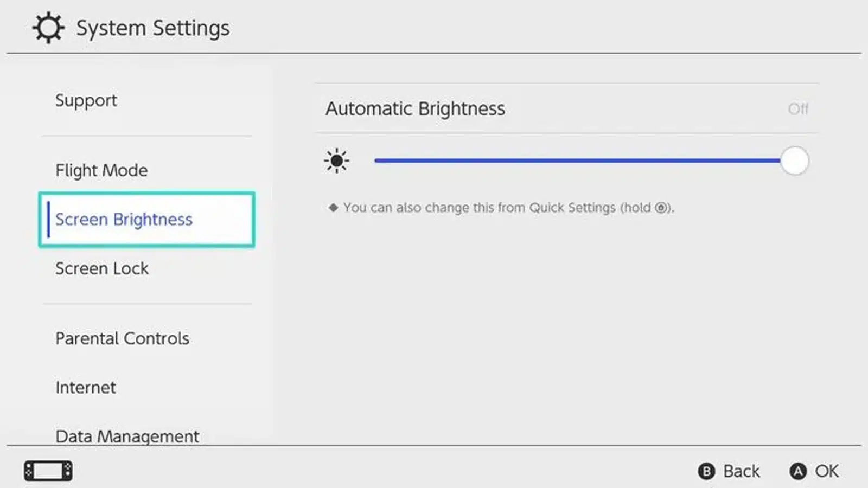The height and width of the screenshot is (488, 868).
Task: Click the Off status for Automatic Brightness
Action: click(797, 108)
